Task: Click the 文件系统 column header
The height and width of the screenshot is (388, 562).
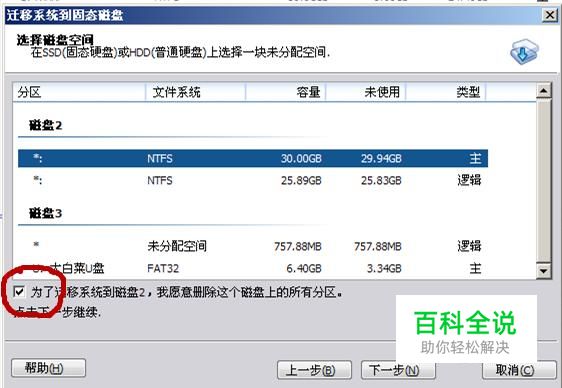Action: [x=196, y=92]
